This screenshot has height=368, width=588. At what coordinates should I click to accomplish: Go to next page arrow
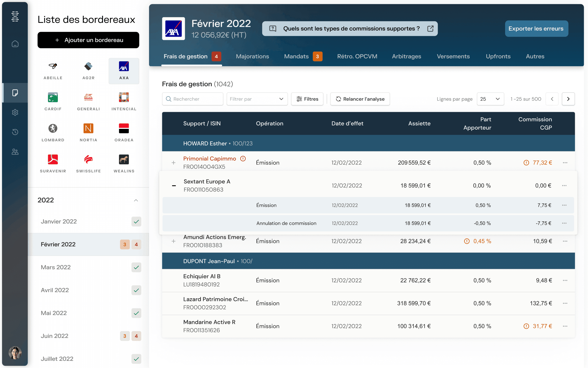pos(568,99)
